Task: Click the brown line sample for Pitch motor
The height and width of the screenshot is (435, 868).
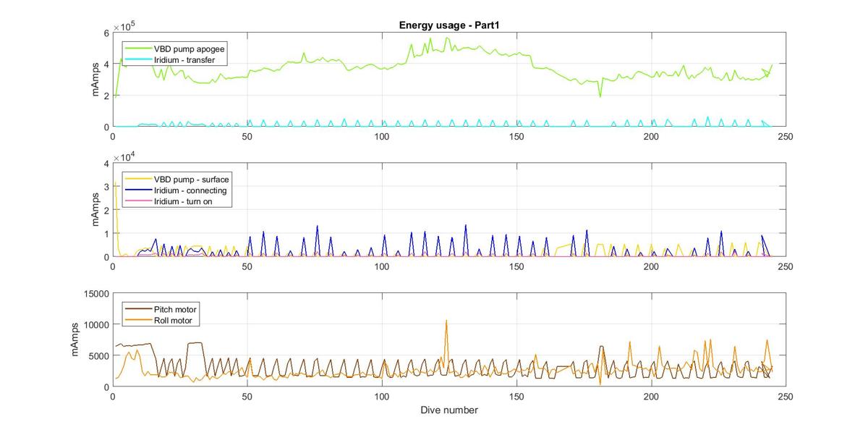Action: point(140,308)
